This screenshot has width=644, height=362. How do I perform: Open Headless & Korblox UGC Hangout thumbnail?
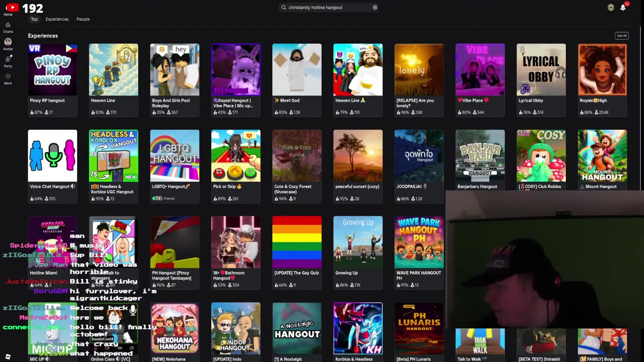coord(114,156)
